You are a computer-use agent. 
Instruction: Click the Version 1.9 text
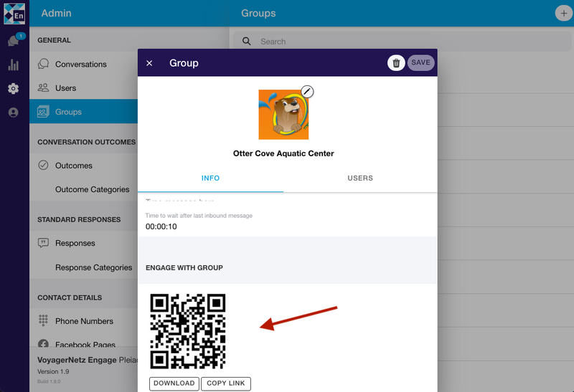coord(53,371)
